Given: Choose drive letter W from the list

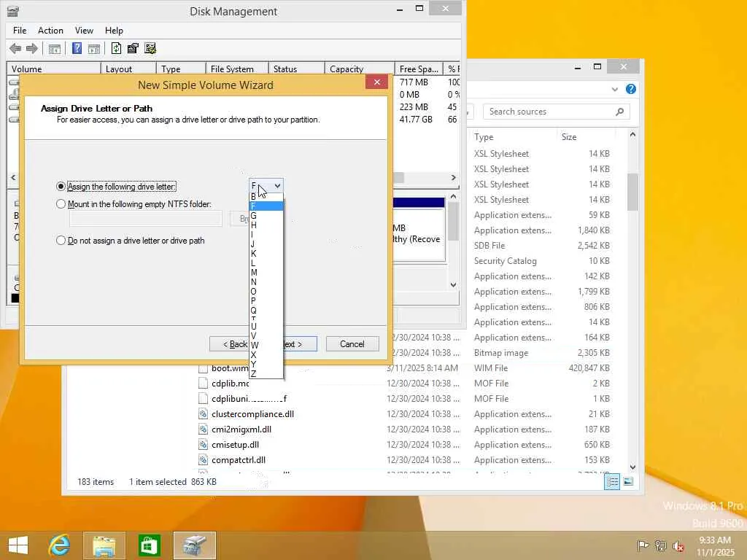Looking at the screenshot, I should click(x=266, y=345).
